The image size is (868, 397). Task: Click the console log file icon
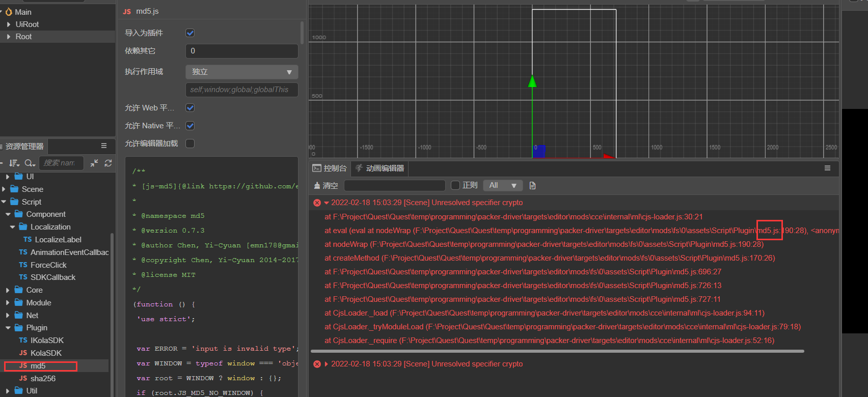coord(532,185)
